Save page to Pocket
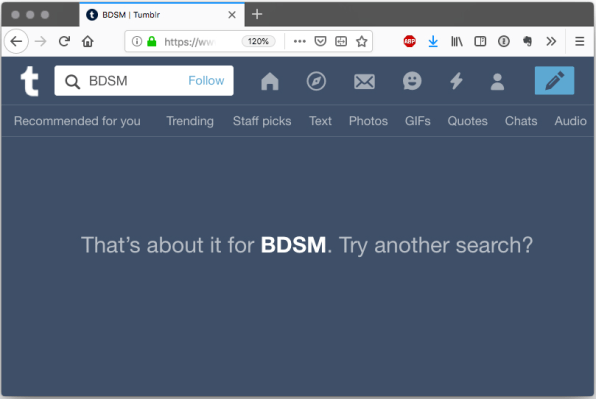Image resolution: width=596 pixels, height=399 pixels. pos(320,41)
